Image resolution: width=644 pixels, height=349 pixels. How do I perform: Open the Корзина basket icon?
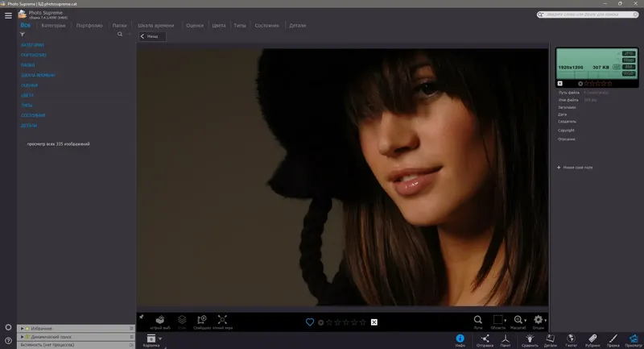(151, 340)
